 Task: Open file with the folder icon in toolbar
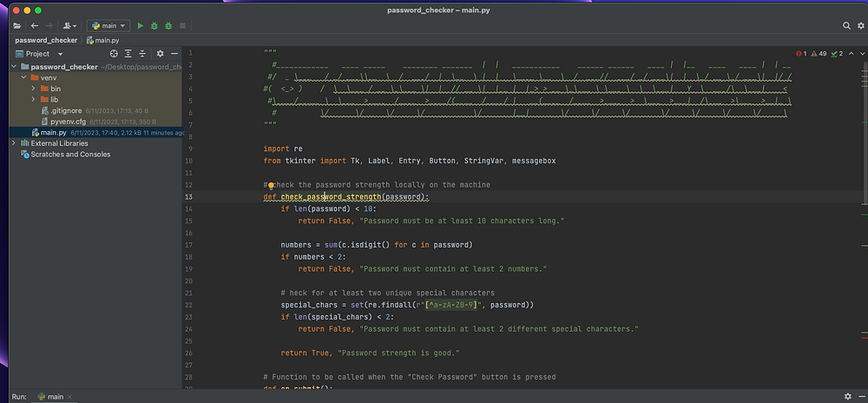pyautogui.click(x=17, y=25)
